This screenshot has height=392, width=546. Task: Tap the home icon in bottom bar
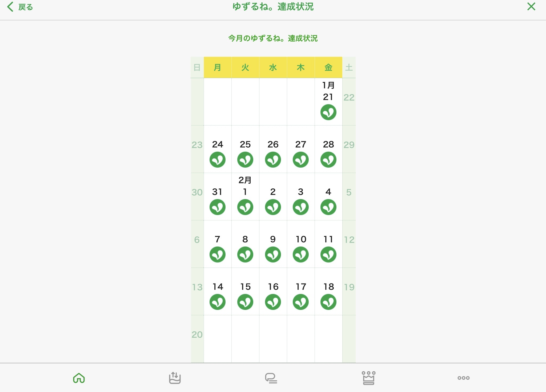pos(79,378)
